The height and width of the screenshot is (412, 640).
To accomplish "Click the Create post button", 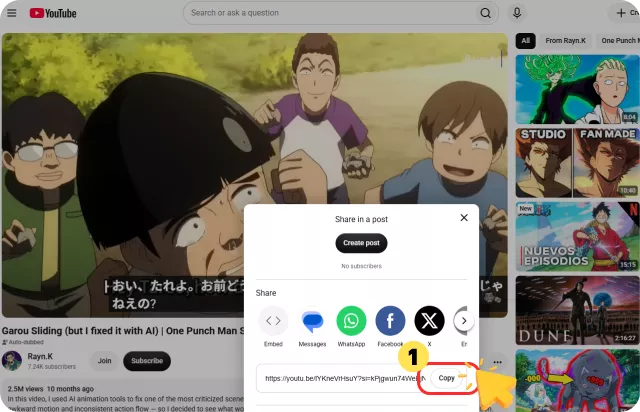I will pyautogui.click(x=361, y=243).
